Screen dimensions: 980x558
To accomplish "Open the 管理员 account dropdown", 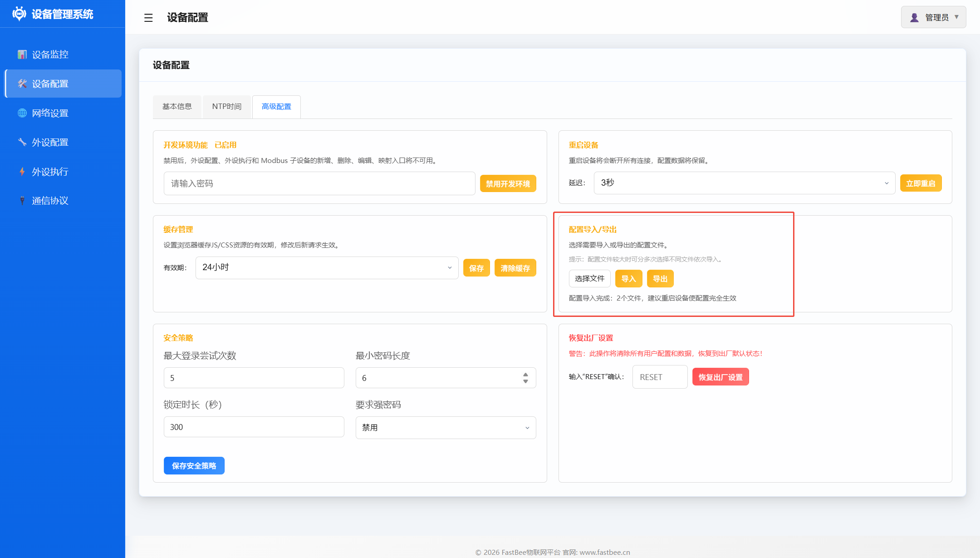I will (933, 17).
